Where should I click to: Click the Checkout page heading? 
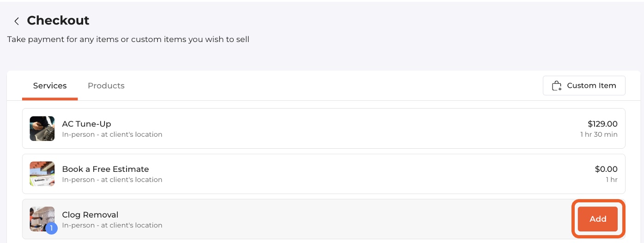point(58,21)
